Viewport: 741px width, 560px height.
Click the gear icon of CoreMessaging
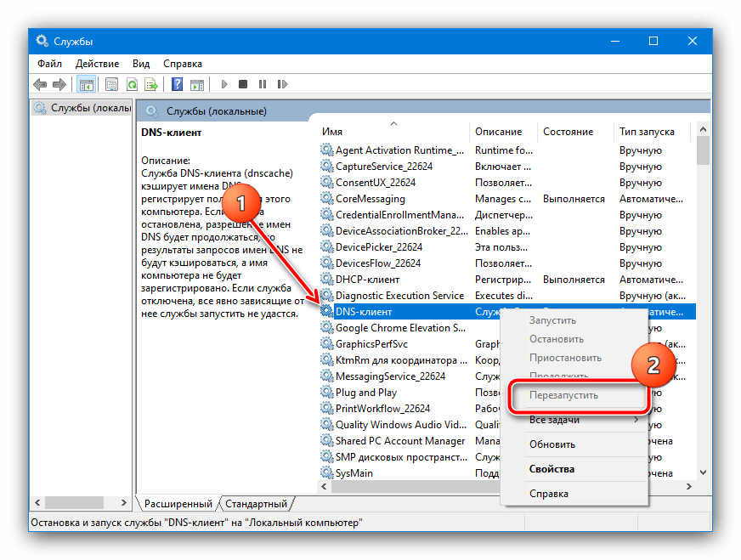pyautogui.click(x=326, y=199)
